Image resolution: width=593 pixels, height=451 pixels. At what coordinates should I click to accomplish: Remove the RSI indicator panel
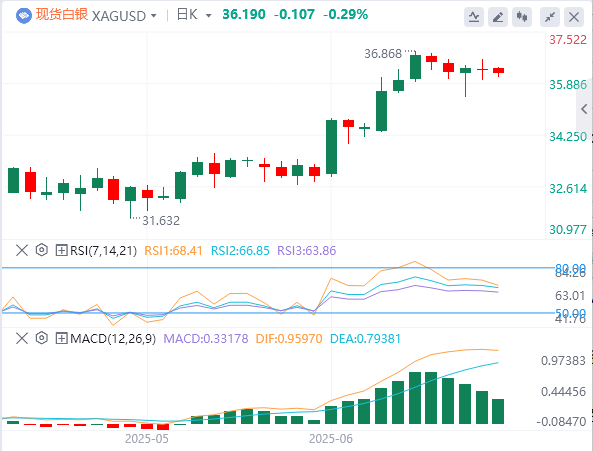[22, 250]
